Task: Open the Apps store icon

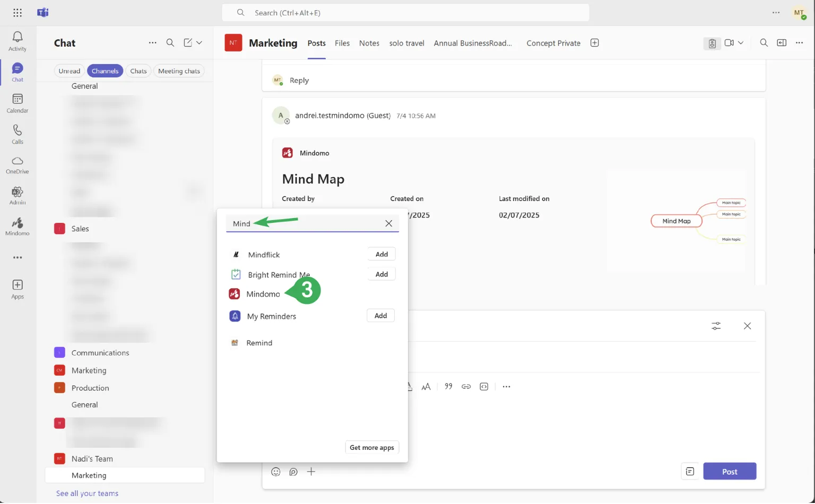Action: pos(18,289)
